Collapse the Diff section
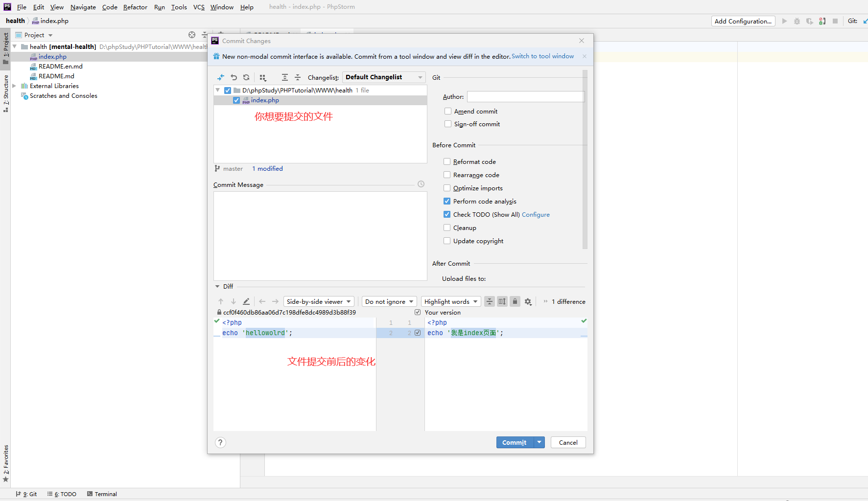The width and height of the screenshot is (868, 501). point(217,286)
